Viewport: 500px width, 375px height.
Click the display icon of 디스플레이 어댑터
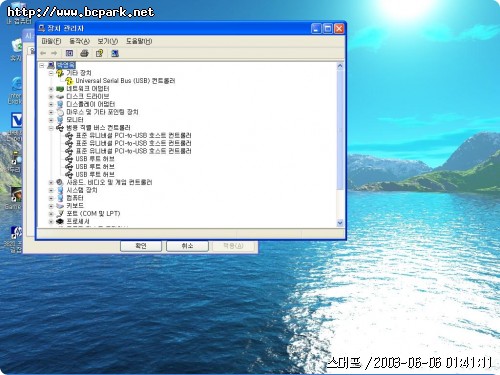click(x=60, y=104)
